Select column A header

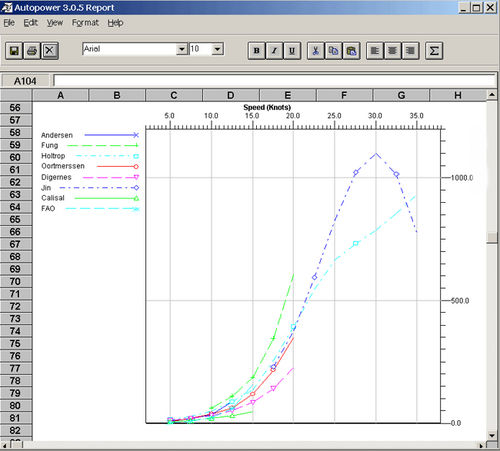click(x=60, y=95)
